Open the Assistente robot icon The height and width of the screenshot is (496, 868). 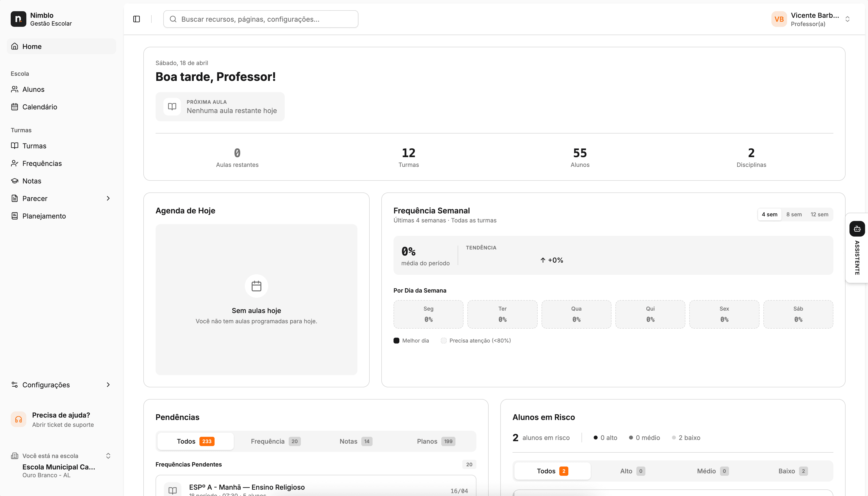pos(857,229)
